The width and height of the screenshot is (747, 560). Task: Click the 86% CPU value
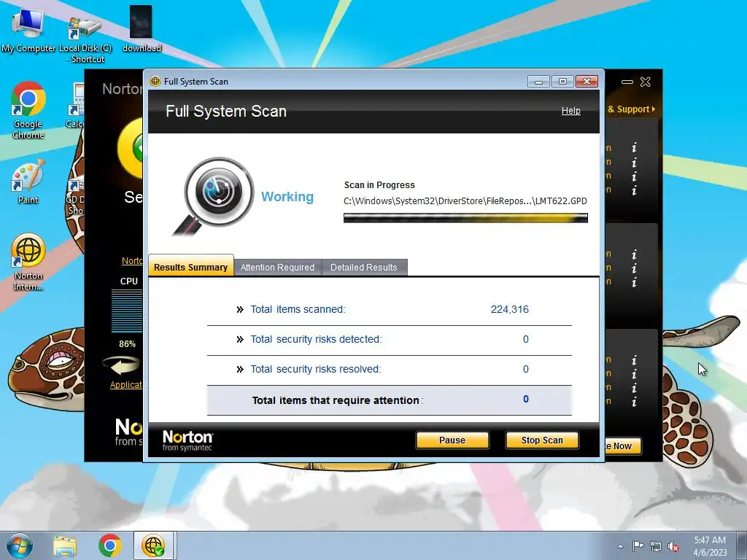(x=127, y=344)
